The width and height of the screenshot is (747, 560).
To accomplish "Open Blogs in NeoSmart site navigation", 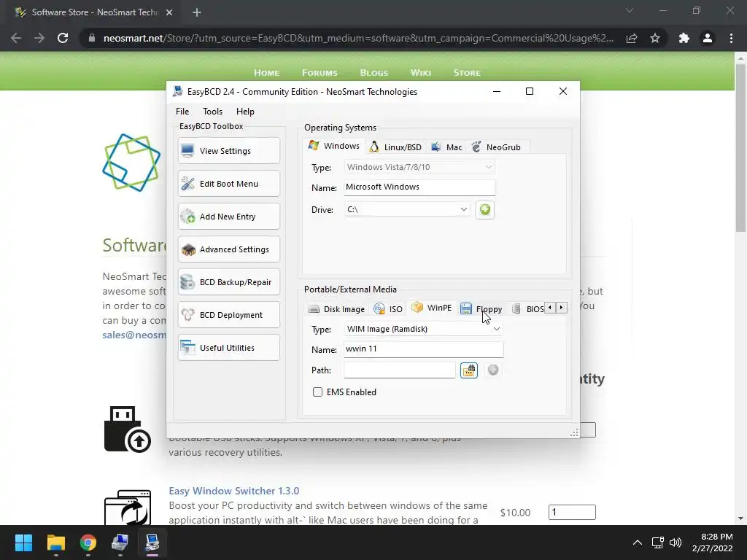I will (374, 73).
